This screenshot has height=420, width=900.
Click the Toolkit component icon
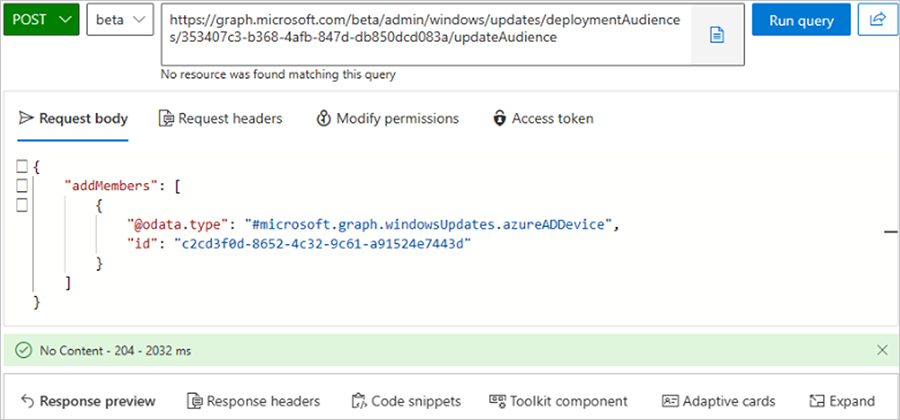point(496,402)
